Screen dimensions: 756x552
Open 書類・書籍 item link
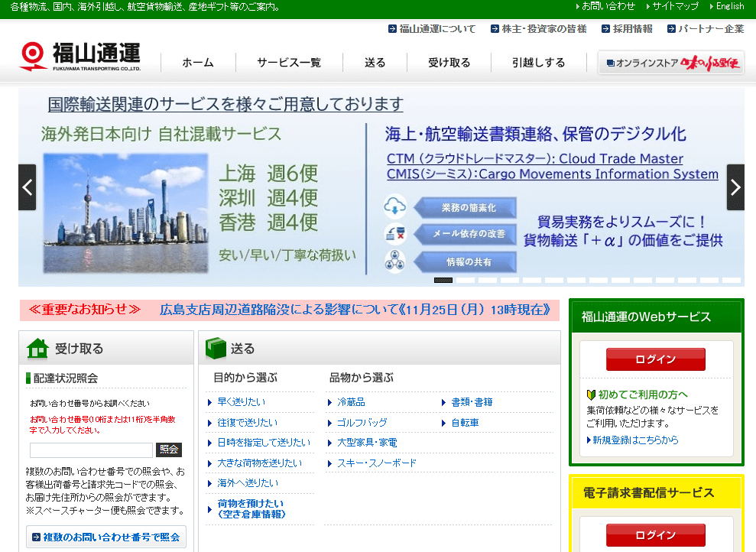[472, 402]
